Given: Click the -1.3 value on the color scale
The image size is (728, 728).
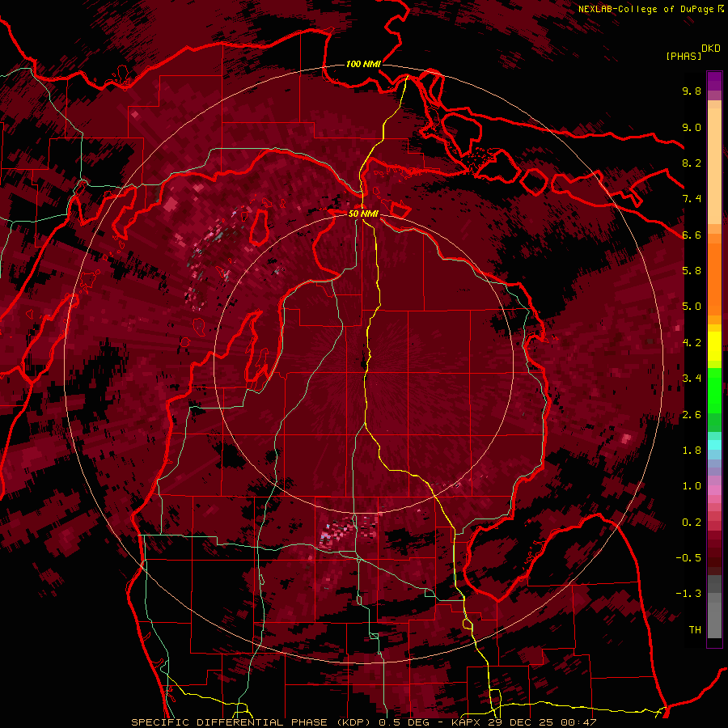Looking at the screenshot, I should point(688,594).
